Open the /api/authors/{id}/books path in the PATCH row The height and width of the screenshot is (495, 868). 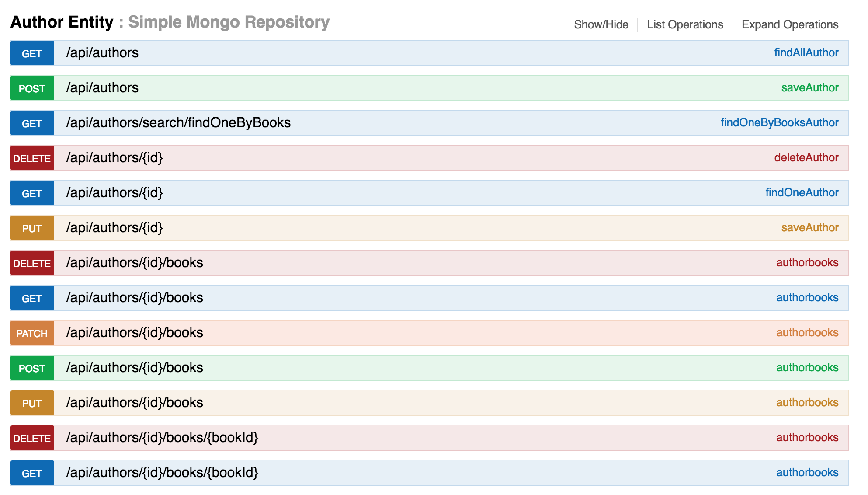(135, 333)
